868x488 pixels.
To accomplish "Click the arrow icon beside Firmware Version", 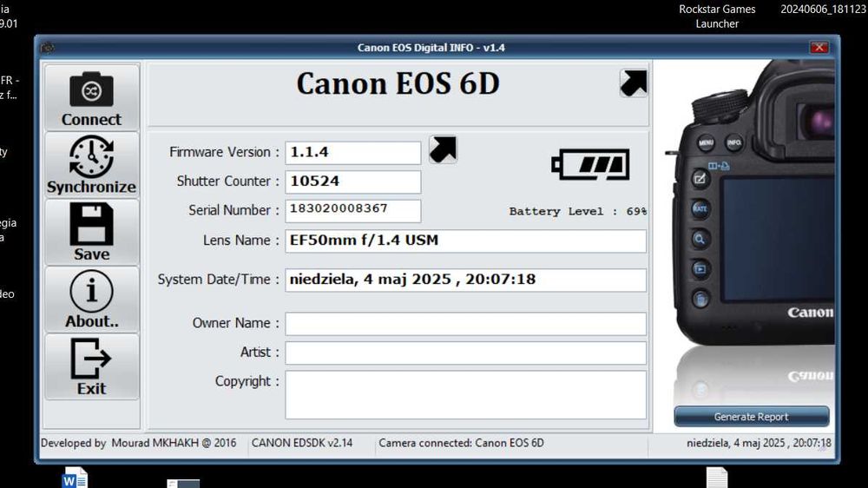I will [x=443, y=149].
